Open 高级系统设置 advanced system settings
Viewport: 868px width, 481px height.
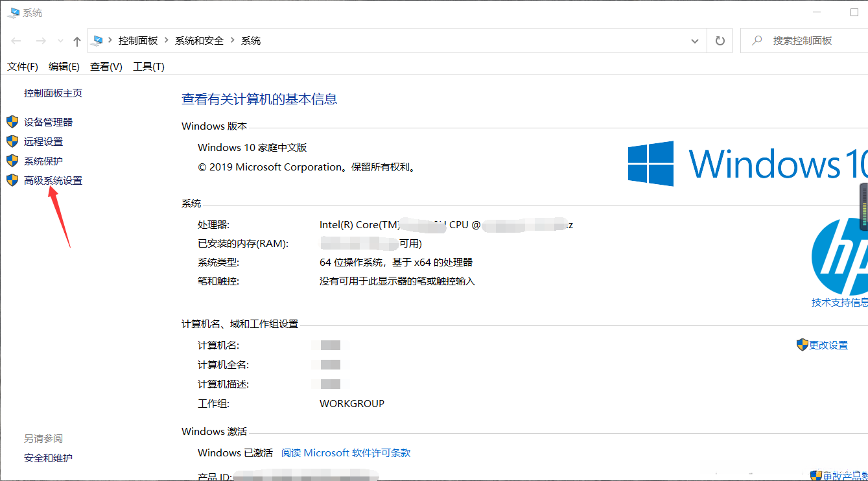click(x=53, y=180)
